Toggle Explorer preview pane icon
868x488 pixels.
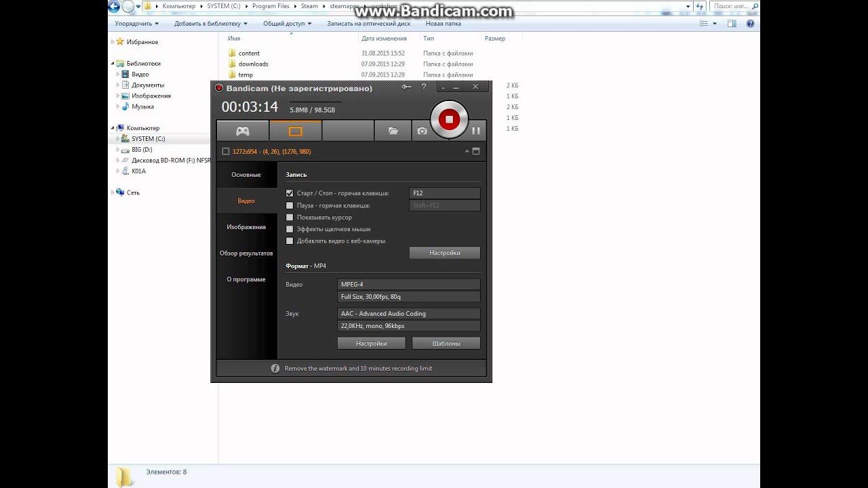732,23
